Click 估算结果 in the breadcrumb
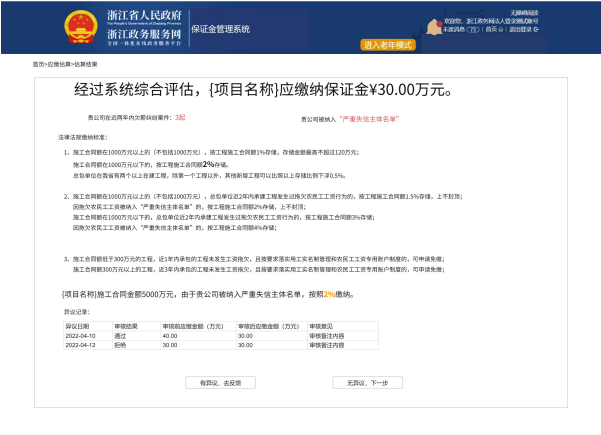Viewport: 601px width, 435px height. pyautogui.click(x=85, y=64)
